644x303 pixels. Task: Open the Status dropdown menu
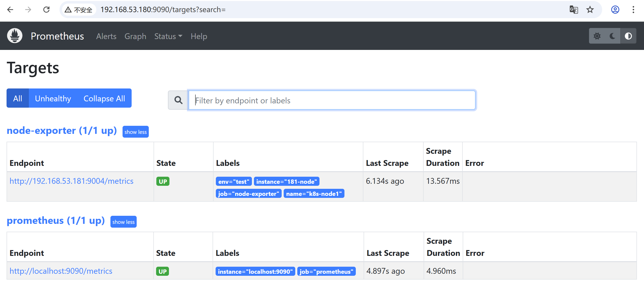[x=168, y=36]
